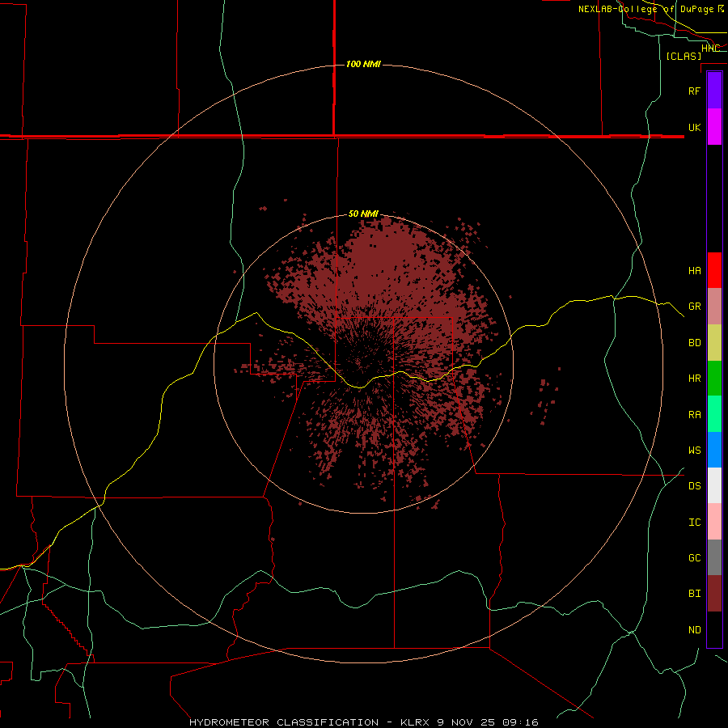Click the white DS legend swatch

coord(714,485)
